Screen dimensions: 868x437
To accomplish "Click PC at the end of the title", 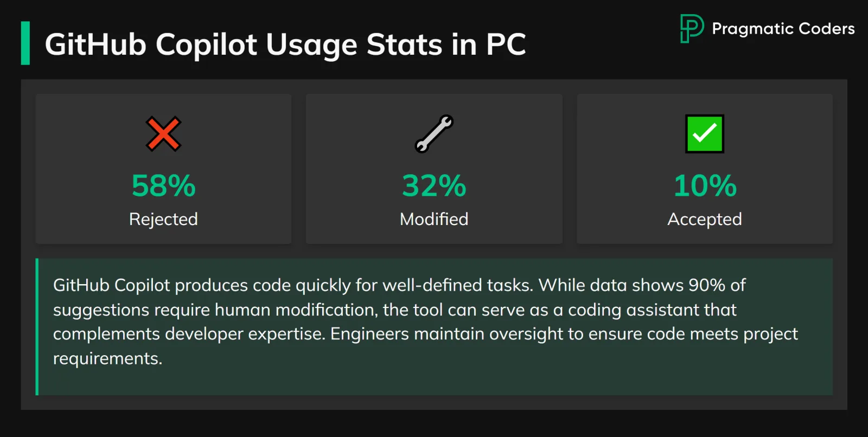I will pos(506,44).
